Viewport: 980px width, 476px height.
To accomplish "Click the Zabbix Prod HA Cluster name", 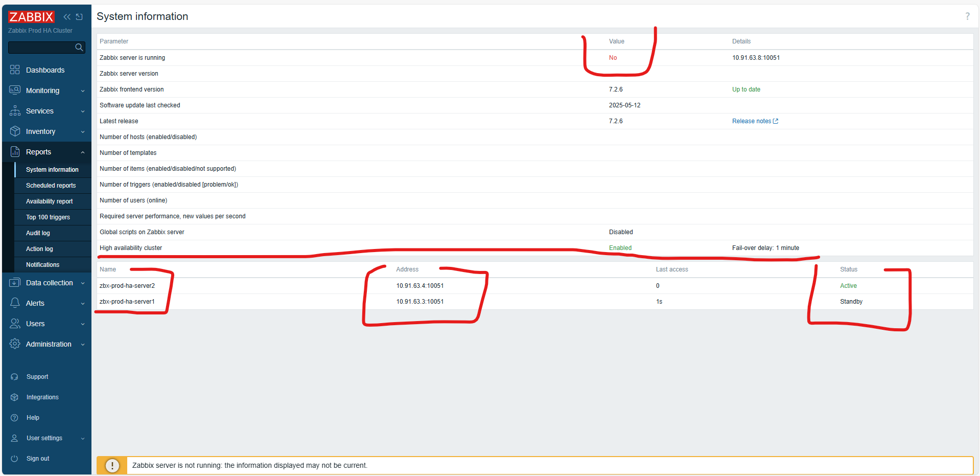I will [40, 31].
